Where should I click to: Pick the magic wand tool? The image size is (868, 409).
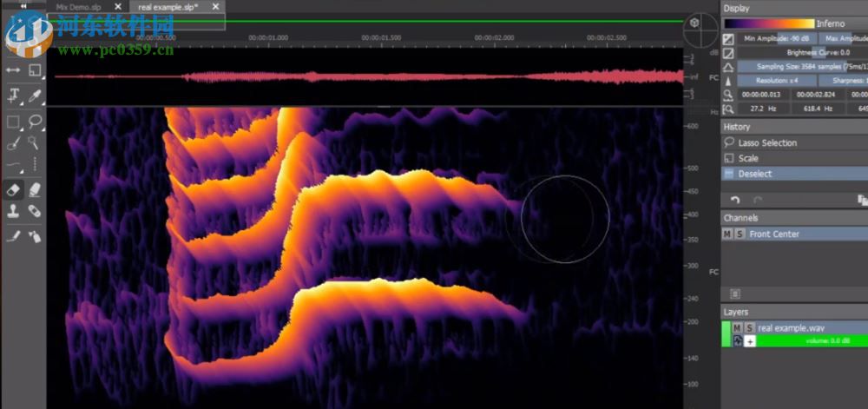[x=34, y=142]
